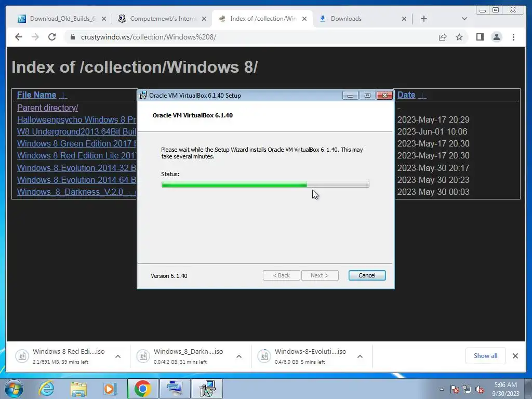532x399 pixels.
Task: Expand options for Windows 8 Red Edi...iso download
Action: click(118, 356)
